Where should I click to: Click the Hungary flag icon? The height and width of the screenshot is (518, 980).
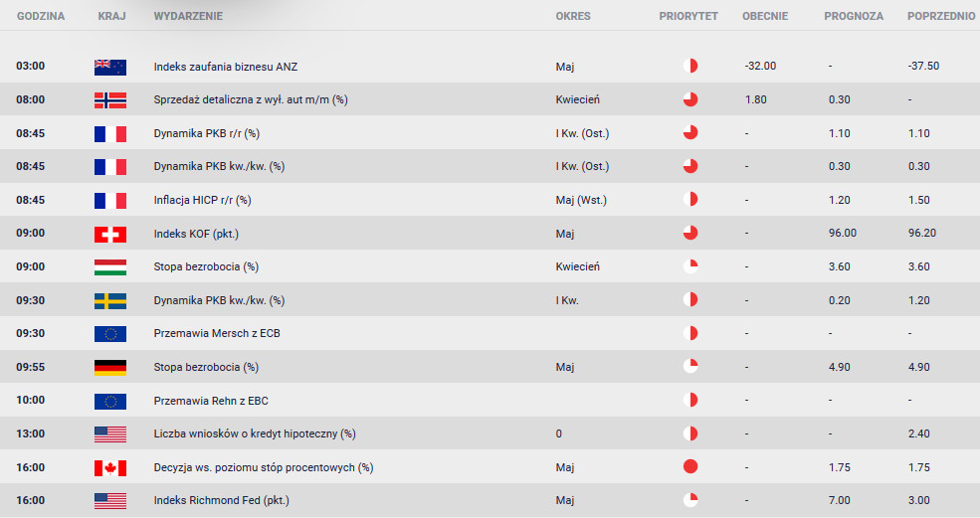click(110, 267)
